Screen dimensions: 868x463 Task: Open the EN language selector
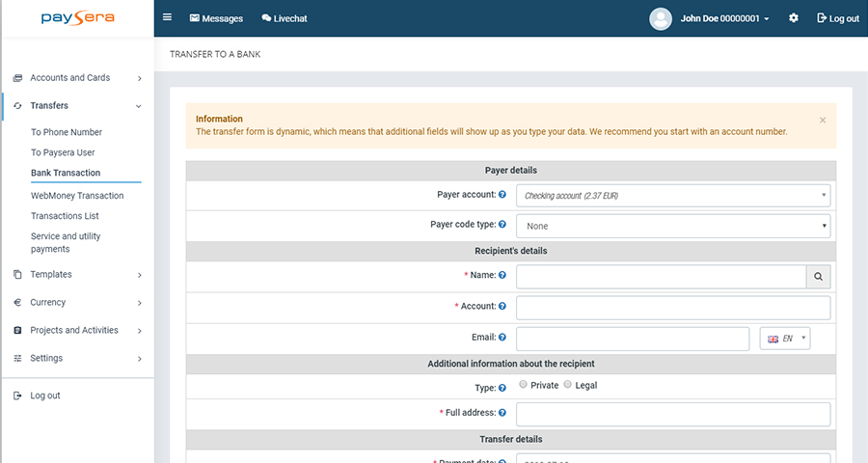click(785, 339)
